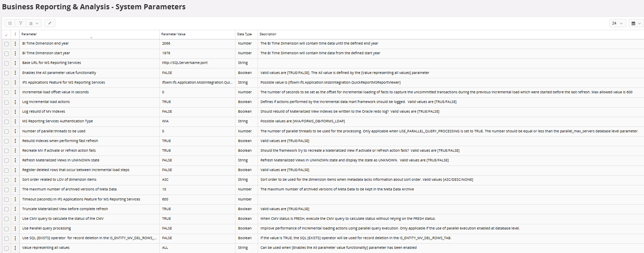Open row menu for Incremental load offset value
The width and height of the screenshot is (644, 253).
[x=15, y=92]
